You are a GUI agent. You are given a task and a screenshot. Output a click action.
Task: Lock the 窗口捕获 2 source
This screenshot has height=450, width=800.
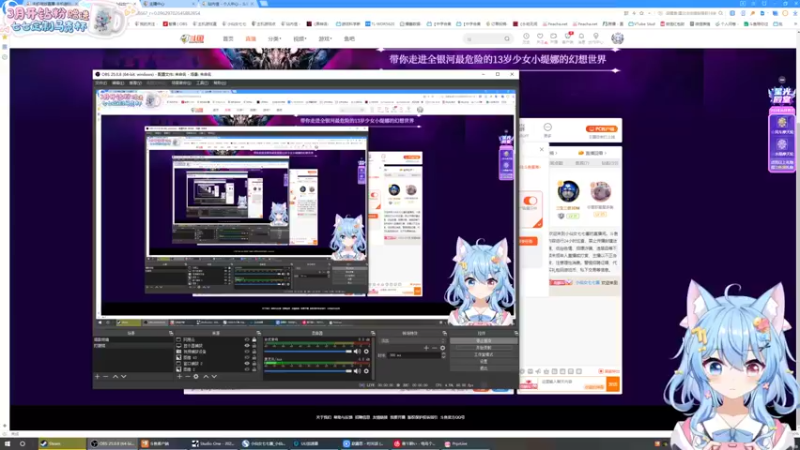[254, 363]
